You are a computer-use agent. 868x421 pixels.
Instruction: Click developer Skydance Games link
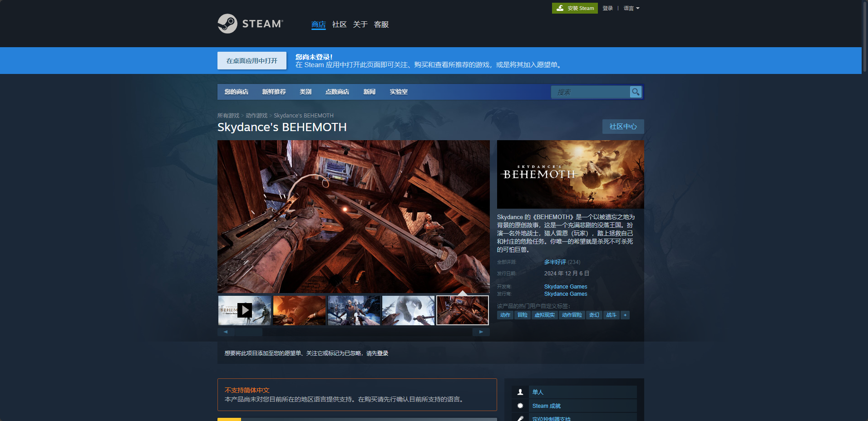566,287
